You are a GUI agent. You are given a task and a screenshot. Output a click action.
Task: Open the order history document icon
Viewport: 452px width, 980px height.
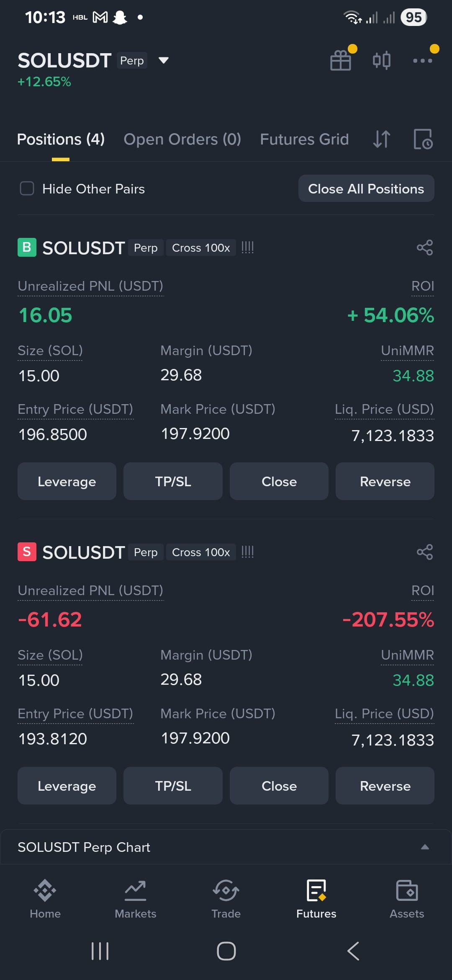click(423, 139)
